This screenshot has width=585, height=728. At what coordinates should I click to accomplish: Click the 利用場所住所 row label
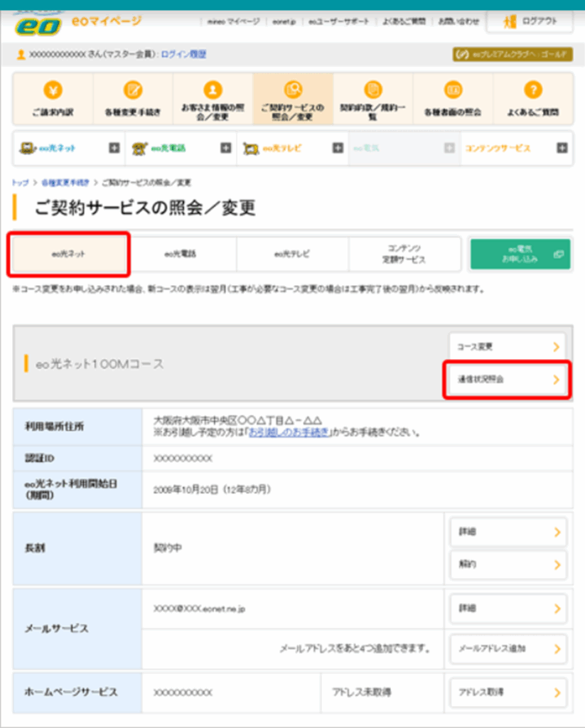click(54, 427)
